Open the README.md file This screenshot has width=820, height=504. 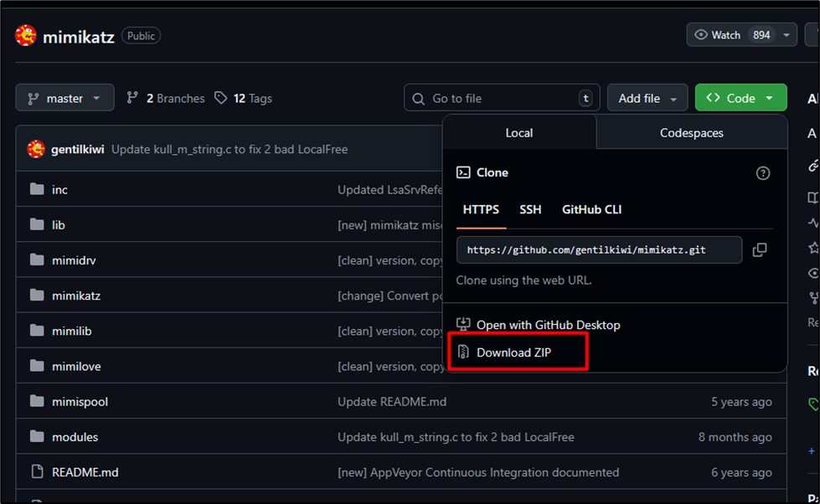pos(85,472)
